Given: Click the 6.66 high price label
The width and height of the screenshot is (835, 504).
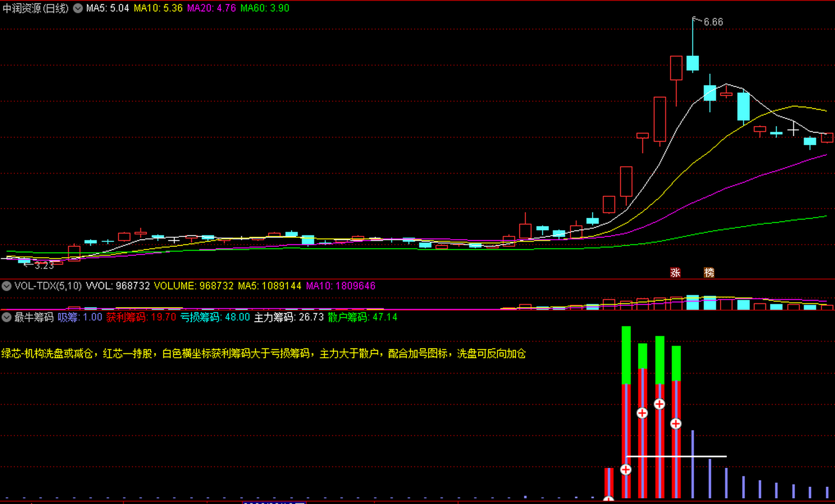Looking at the screenshot, I should (713, 22).
